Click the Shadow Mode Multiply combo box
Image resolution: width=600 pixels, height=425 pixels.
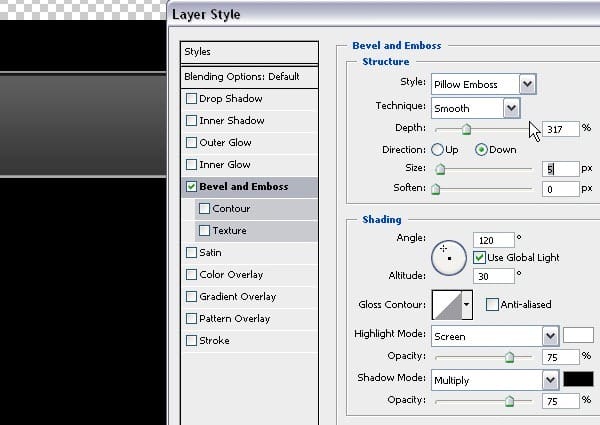[x=495, y=380]
